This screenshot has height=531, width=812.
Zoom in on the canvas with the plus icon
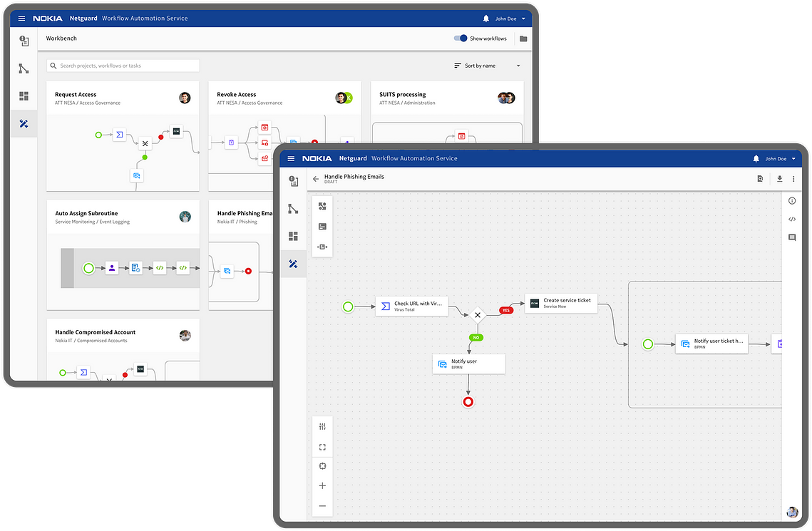[x=323, y=485]
